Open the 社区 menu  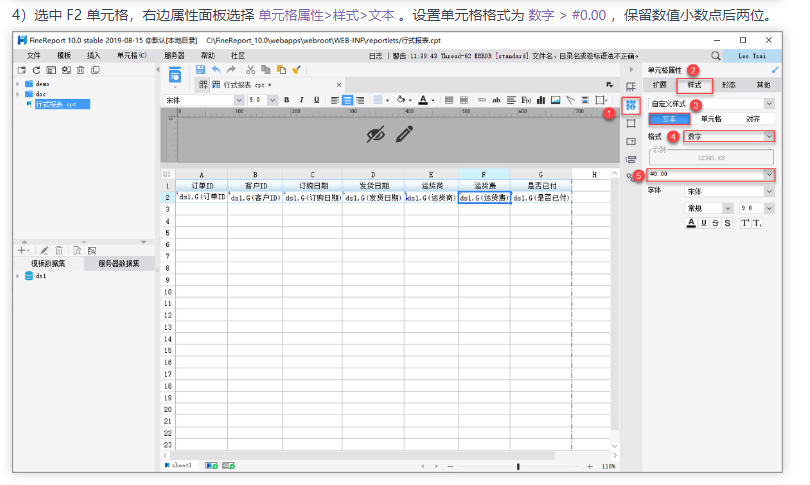(x=238, y=55)
